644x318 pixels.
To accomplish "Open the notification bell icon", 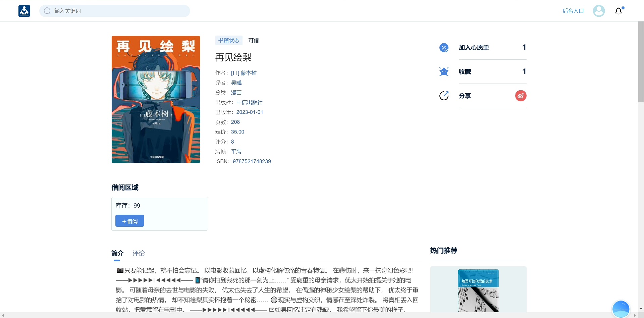I will tap(619, 11).
